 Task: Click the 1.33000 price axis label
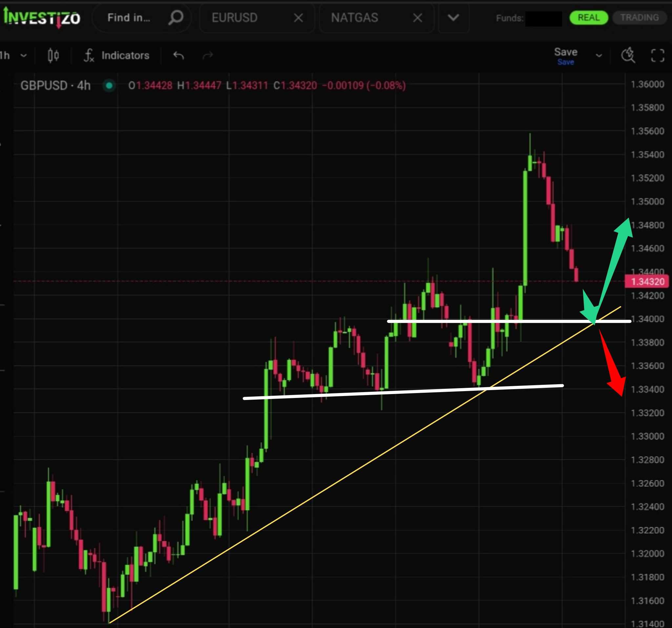point(647,436)
